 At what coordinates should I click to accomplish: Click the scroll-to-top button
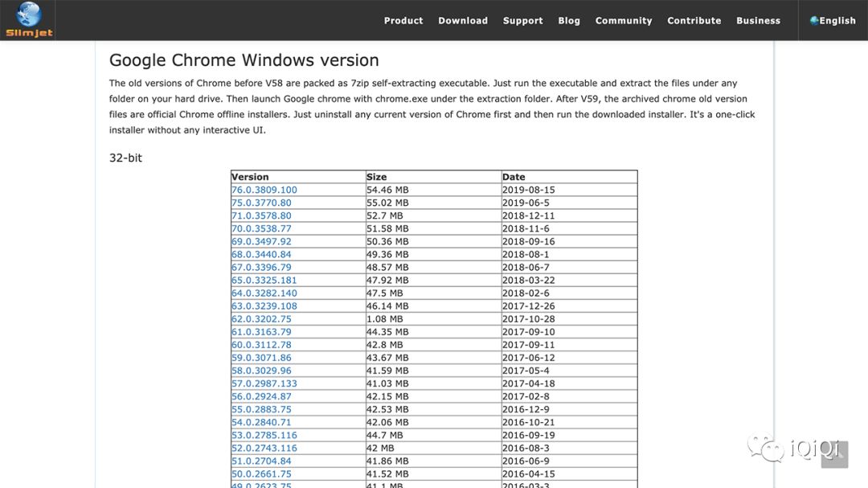point(834,454)
